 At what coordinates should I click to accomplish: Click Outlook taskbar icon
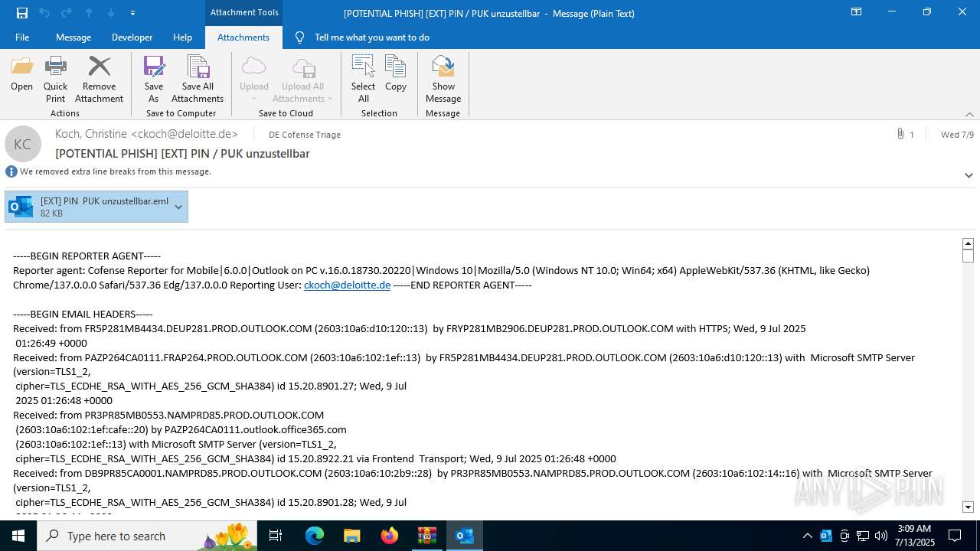click(x=464, y=536)
